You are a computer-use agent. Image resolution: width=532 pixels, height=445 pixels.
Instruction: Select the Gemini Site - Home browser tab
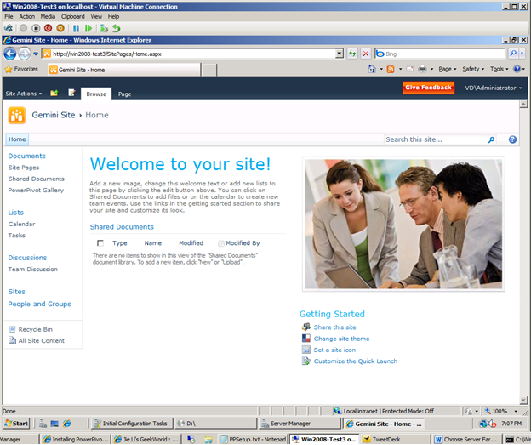click(124, 70)
